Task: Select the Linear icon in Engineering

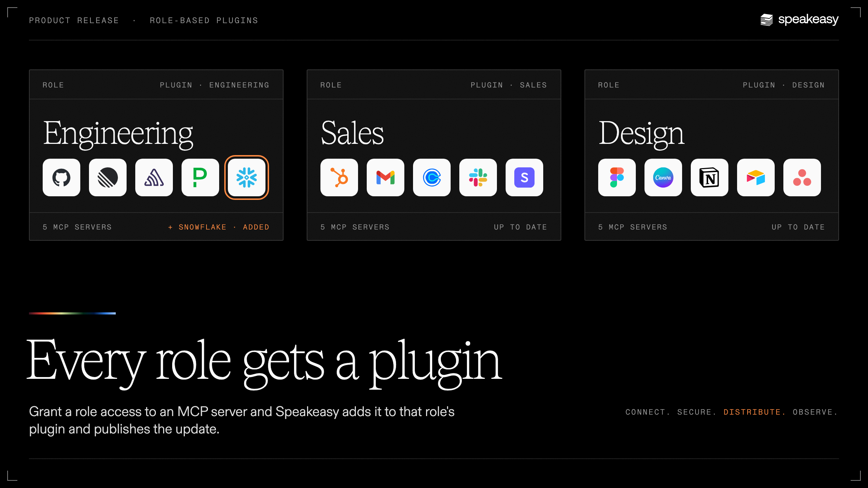Action: coord(108,177)
